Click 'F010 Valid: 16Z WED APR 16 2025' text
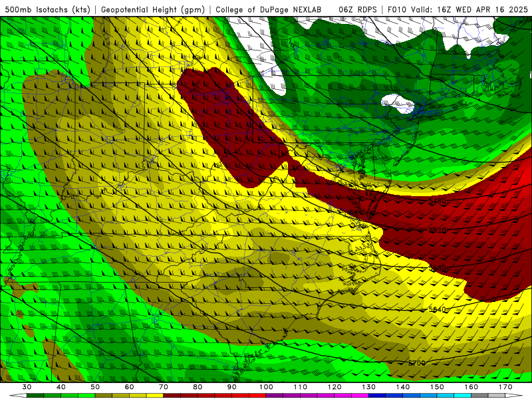 pyautogui.click(x=458, y=9)
